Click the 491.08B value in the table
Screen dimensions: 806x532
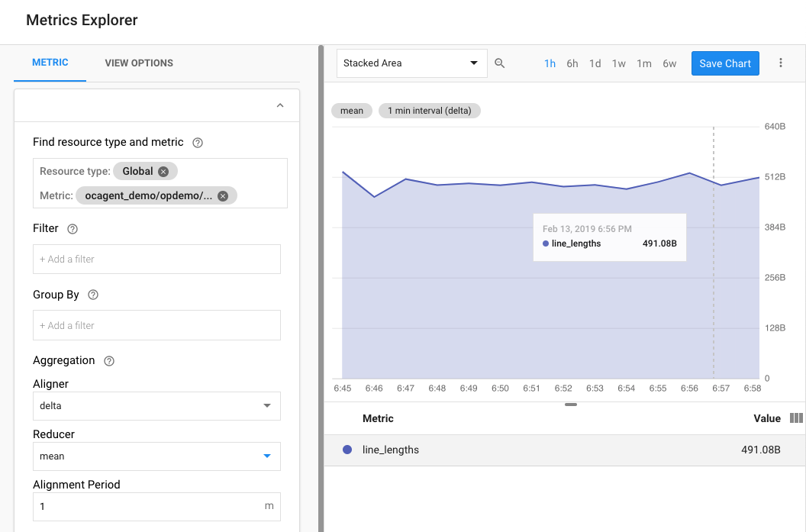tap(761, 450)
